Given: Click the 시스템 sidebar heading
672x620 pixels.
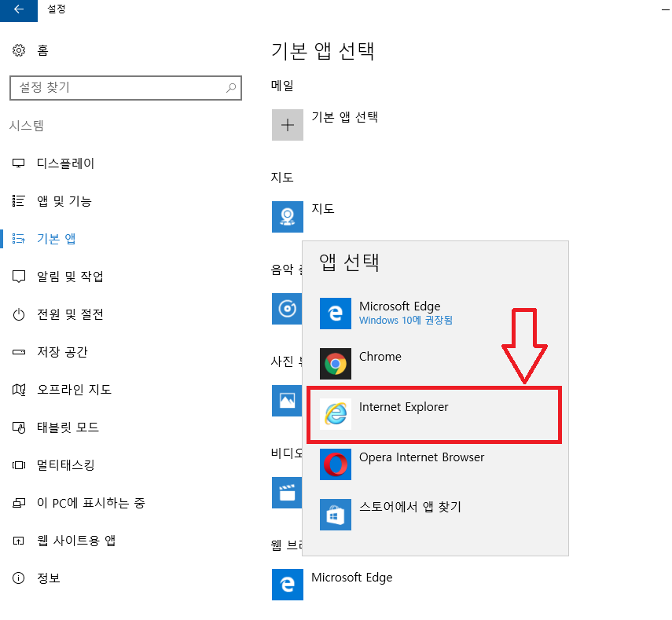Looking at the screenshot, I should (27, 126).
